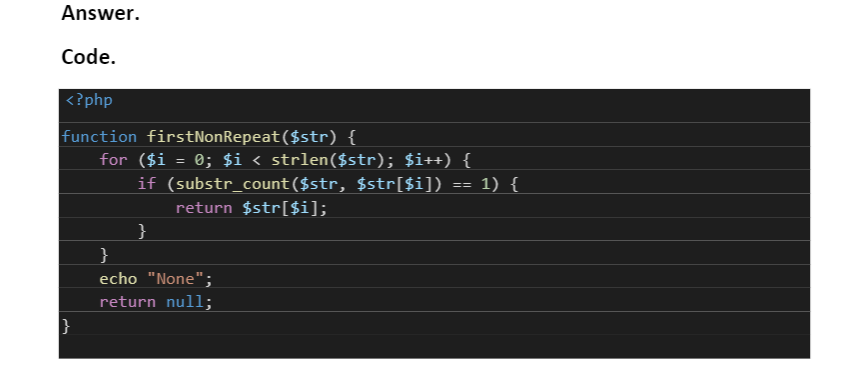
Task: Click the $str parameter in the function signature
Action: click(x=310, y=136)
